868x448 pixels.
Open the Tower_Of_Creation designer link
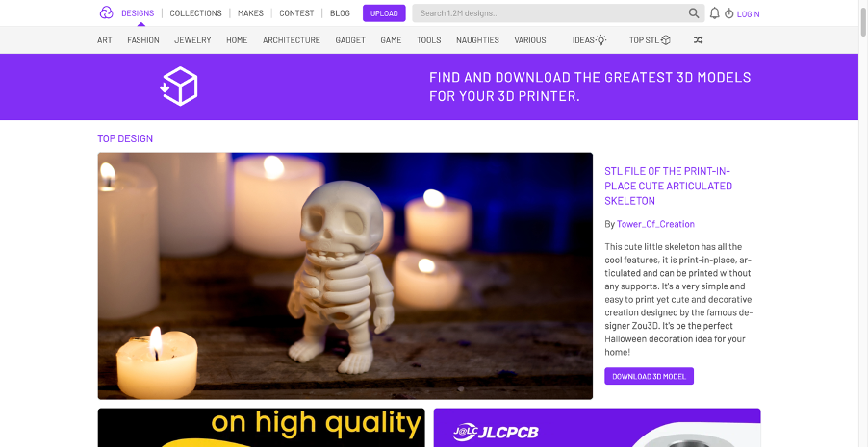point(655,224)
